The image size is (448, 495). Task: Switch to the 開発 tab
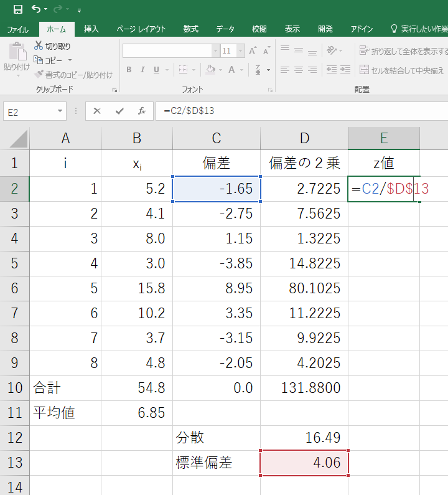point(325,29)
